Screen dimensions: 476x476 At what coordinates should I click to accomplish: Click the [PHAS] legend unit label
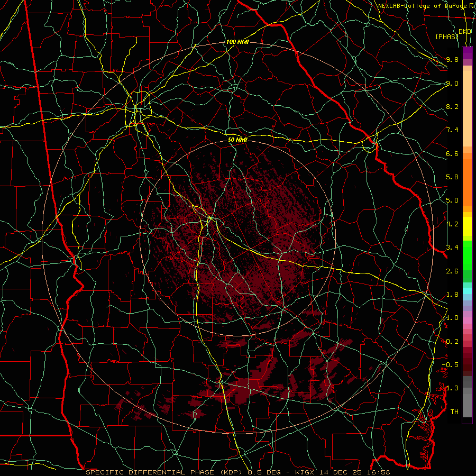(446, 36)
